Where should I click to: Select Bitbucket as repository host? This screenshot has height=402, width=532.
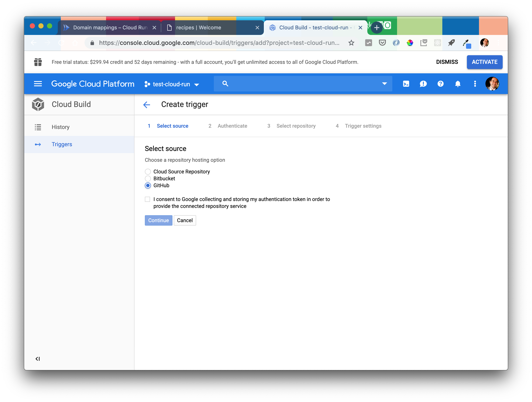148,179
